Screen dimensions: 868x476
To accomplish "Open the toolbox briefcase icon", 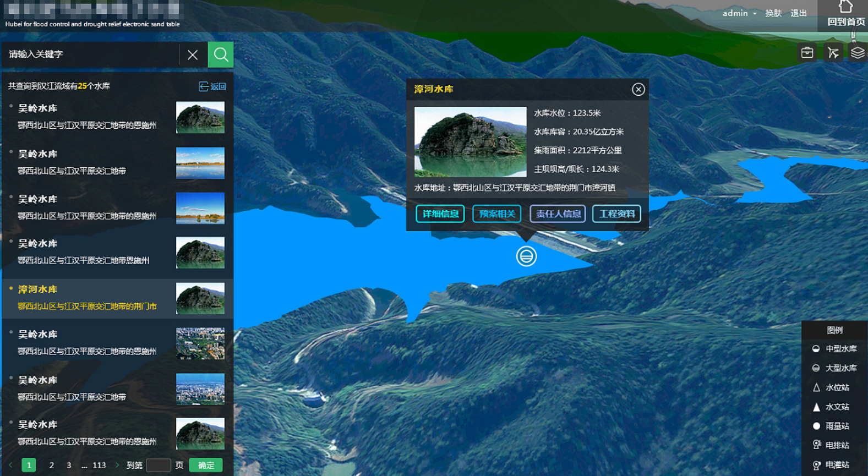I will click(807, 53).
